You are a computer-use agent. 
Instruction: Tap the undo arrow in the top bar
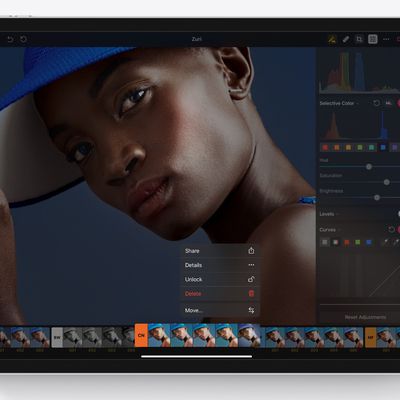coord(10,39)
